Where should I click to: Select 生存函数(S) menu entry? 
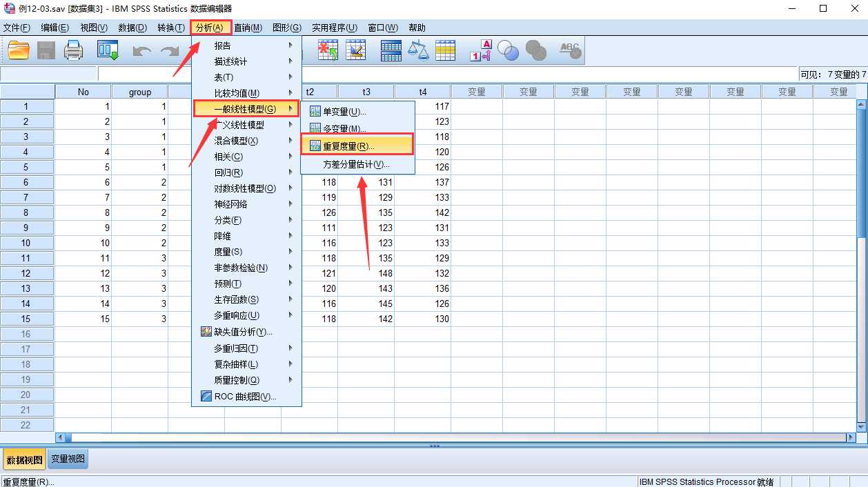[x=246, y=299]
